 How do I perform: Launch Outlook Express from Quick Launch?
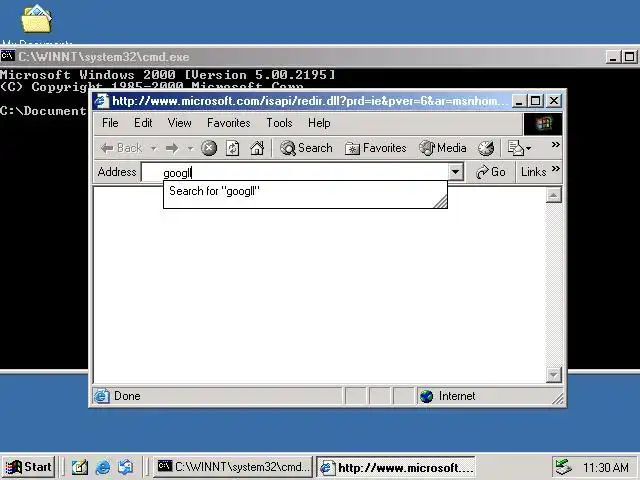tap(125, 467)
